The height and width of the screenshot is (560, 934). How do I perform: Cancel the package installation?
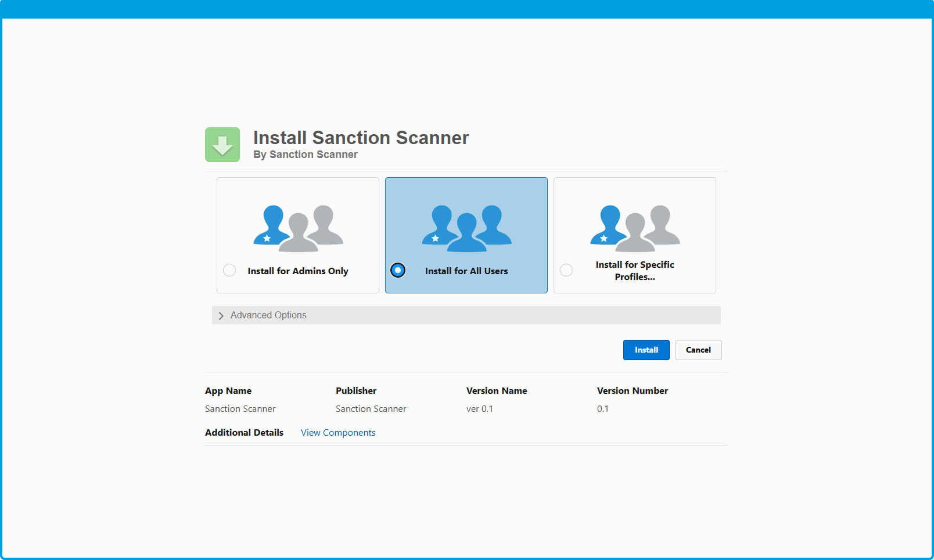point(698,350)
